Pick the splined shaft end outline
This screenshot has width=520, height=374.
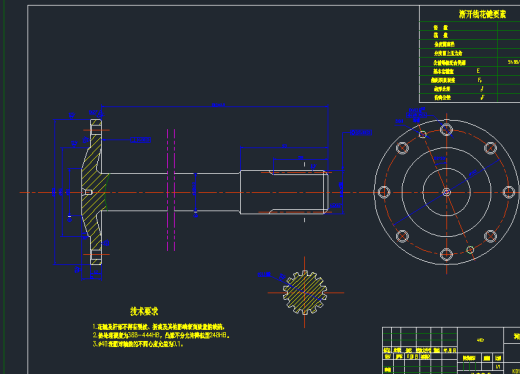[x=284, y=192]
